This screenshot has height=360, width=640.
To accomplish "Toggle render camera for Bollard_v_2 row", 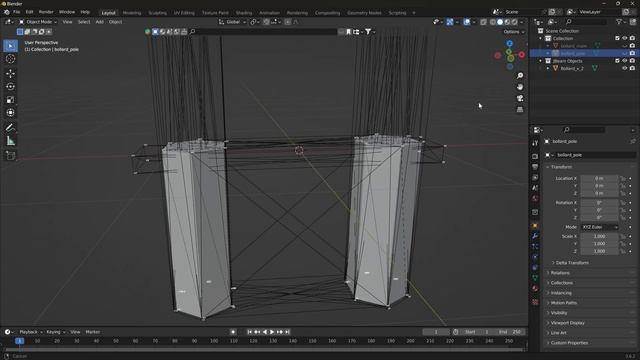I will pos(632,68).
